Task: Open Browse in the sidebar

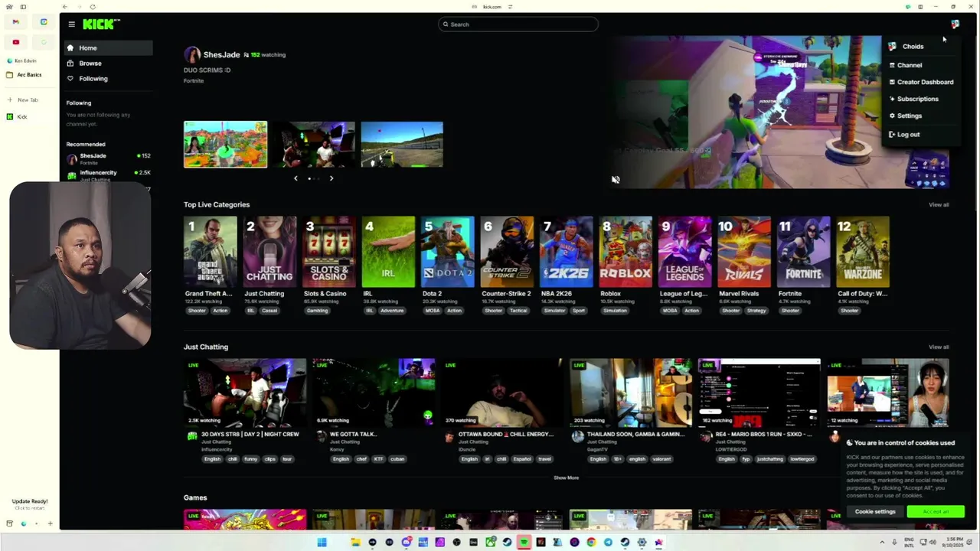Action: 108,63
